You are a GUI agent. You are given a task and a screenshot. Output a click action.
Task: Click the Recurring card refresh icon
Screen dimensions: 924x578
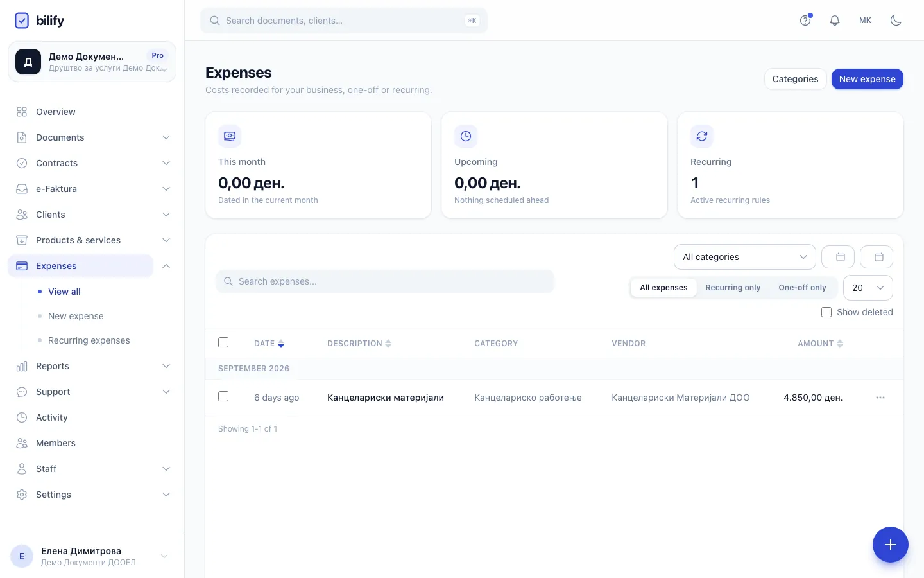pos(702,136)
